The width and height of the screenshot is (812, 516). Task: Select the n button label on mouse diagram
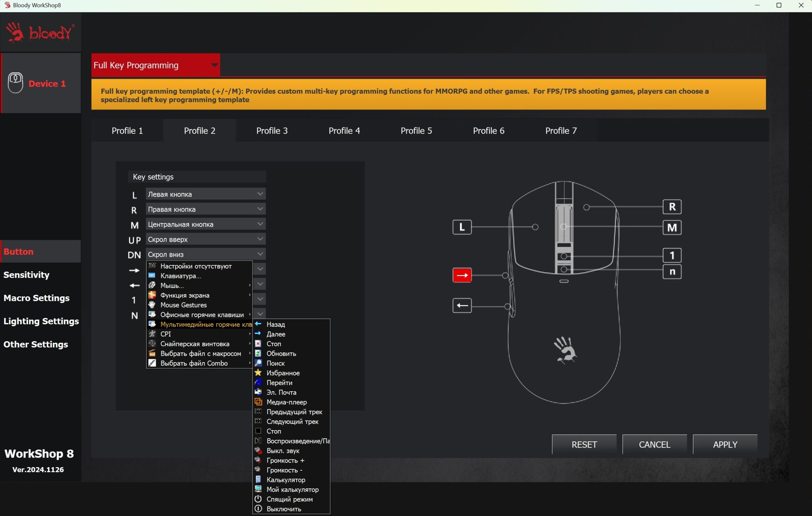tap(672, 272)
